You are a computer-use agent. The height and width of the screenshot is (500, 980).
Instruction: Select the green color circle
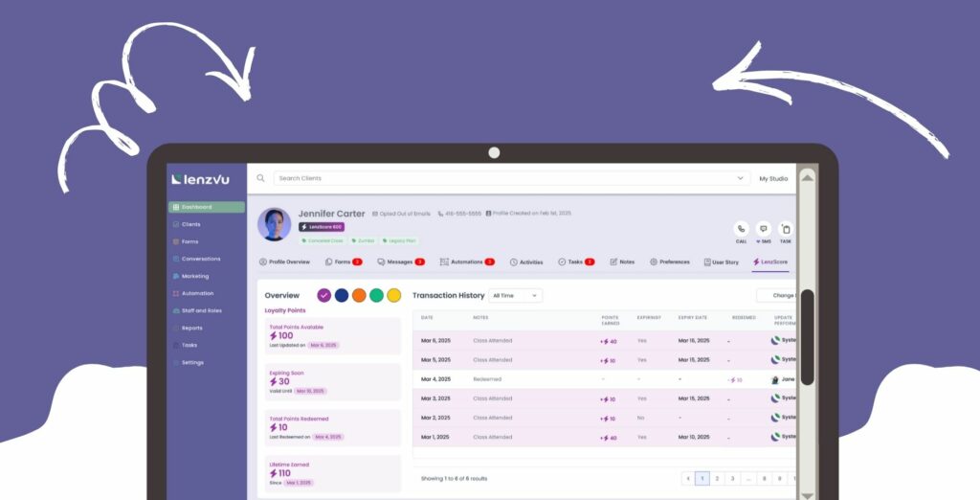point(376,295)
